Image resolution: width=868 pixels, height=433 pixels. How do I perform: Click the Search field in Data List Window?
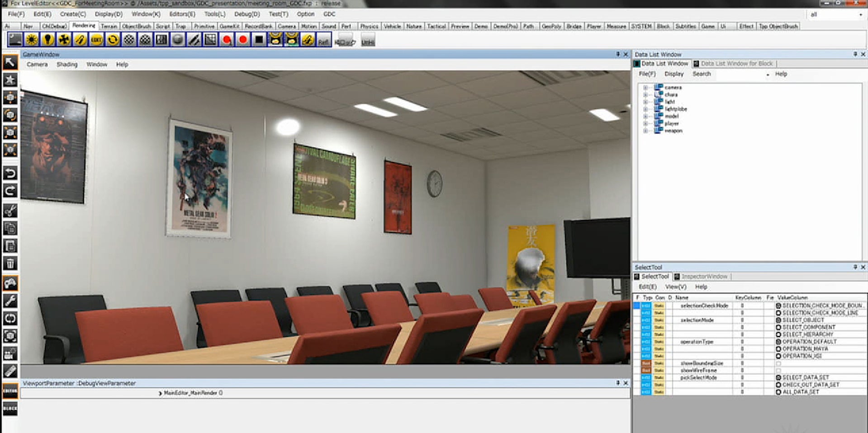(x=742, y=74)
